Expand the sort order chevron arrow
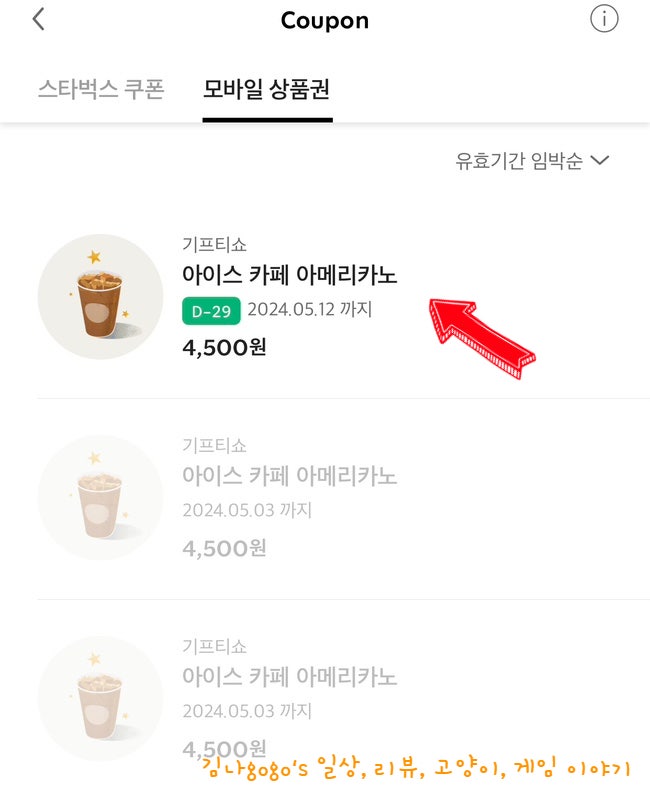 (x=600, y=160)
